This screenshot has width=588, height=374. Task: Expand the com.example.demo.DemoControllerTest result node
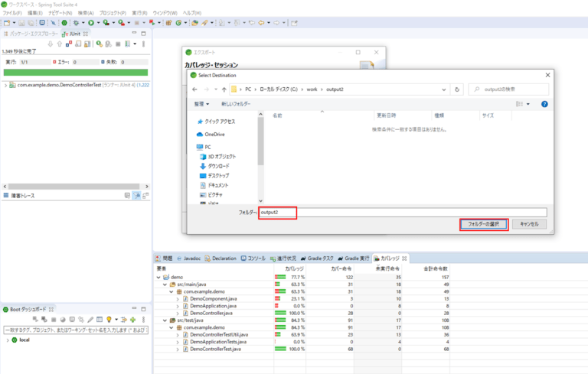pyautogui.click(x=6, y=85)
